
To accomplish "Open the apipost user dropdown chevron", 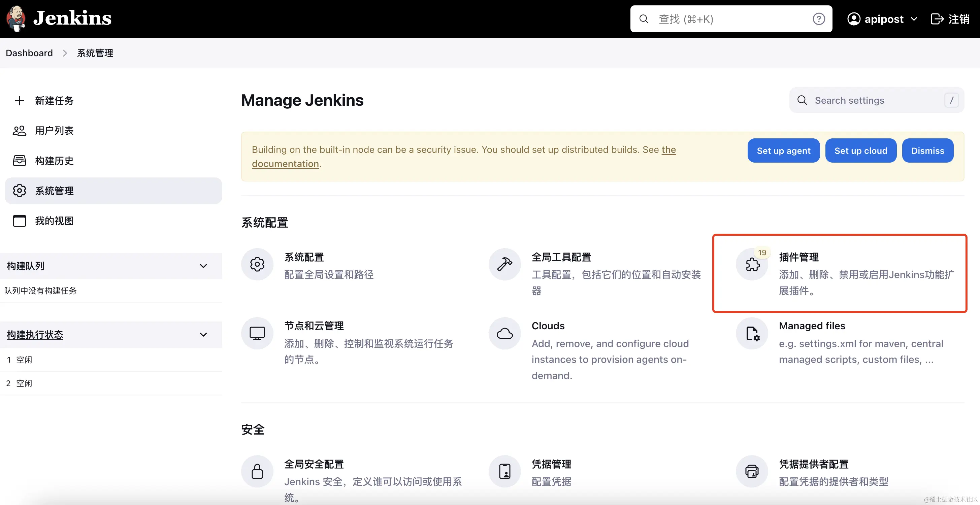I will click(x=914, y=19).
